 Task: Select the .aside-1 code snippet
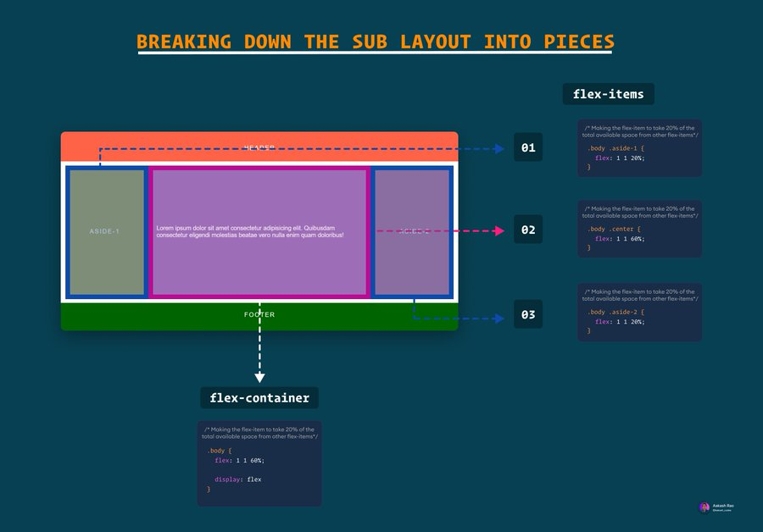pos(638,148)
